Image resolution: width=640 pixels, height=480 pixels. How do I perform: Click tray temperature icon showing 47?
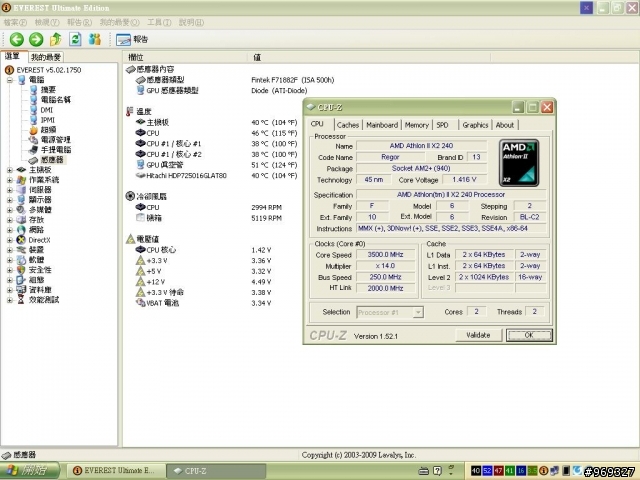pyautogui.click(x=498, y=471)
